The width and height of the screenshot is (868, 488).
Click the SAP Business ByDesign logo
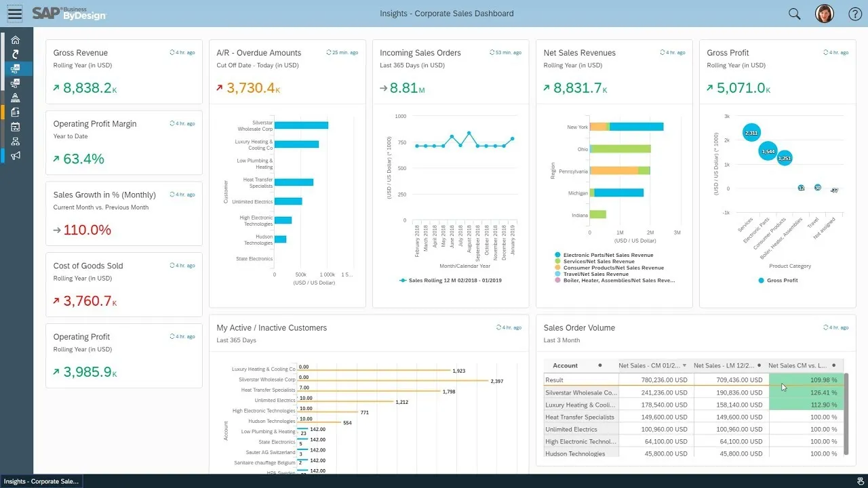68,14
